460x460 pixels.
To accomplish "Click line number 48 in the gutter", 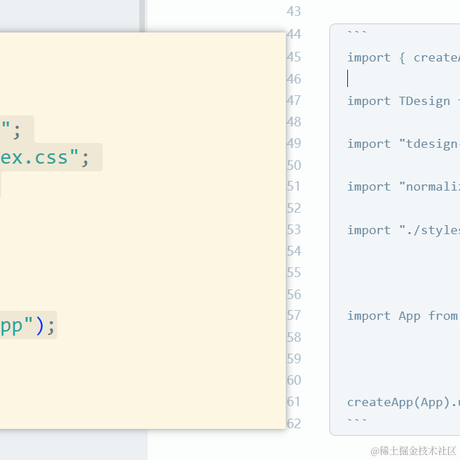I will click(294, 122).
